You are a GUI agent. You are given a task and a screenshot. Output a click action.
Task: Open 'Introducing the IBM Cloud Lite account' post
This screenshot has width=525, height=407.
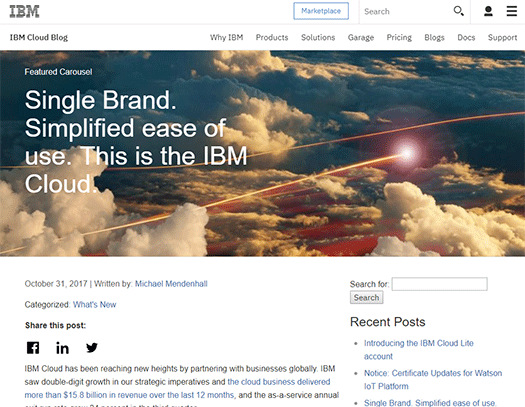pyautogui.click(x=419, y=350)
